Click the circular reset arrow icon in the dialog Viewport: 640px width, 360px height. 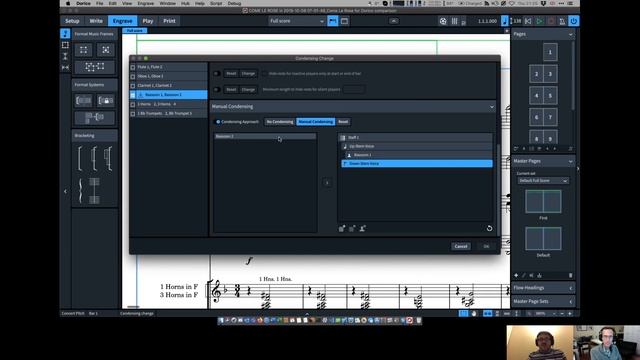[489, 229]
